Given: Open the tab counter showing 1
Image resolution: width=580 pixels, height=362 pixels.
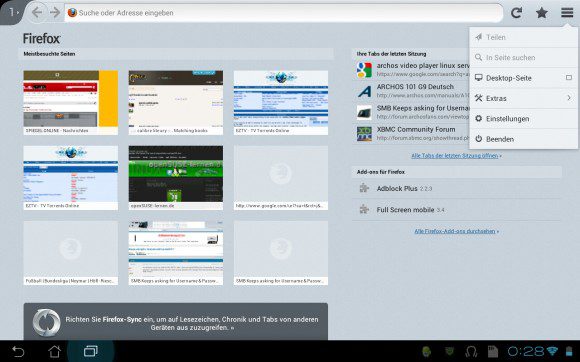Looking at the screenshot, I should [12, 13].
